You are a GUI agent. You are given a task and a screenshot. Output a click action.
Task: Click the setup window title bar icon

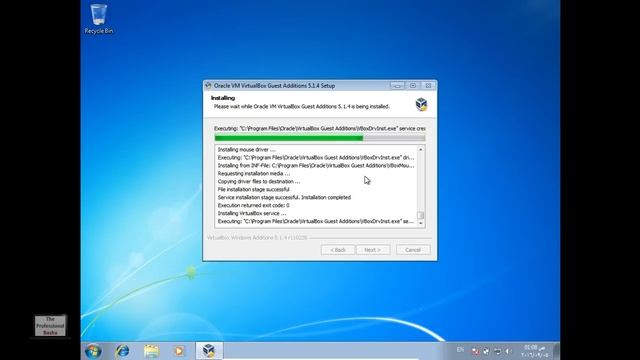(x=208, y=86)
